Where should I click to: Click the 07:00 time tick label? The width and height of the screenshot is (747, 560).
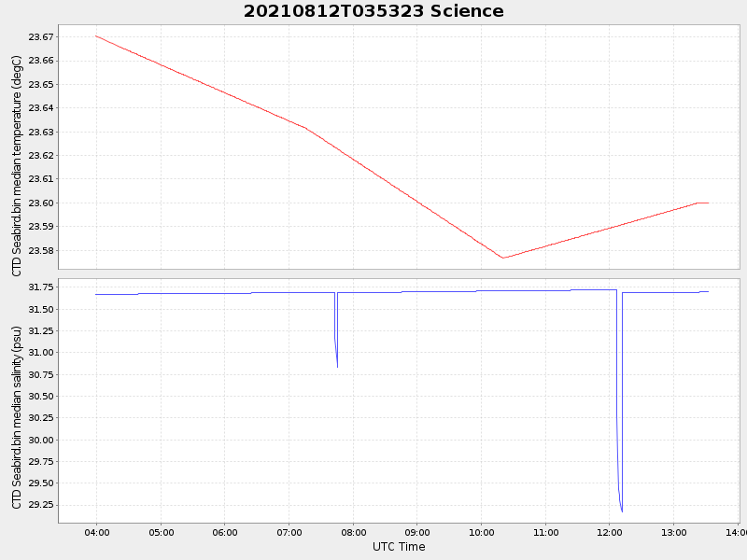point(289,532)
